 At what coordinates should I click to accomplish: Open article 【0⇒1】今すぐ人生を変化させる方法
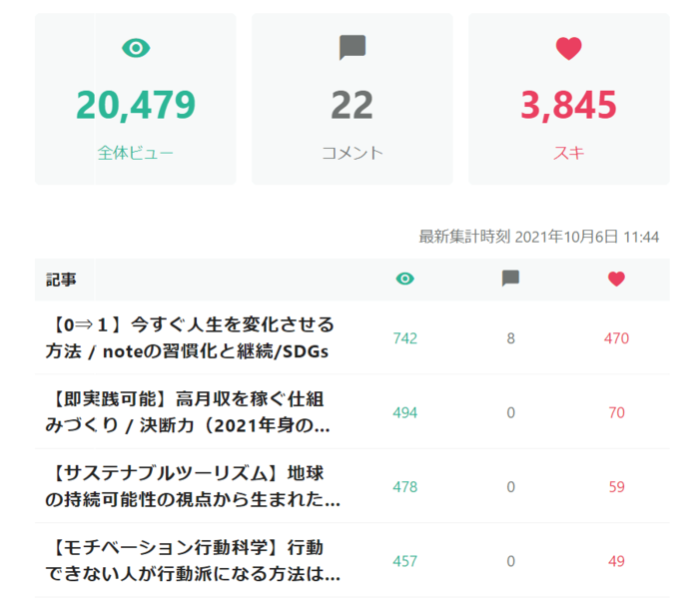point(190,338)
